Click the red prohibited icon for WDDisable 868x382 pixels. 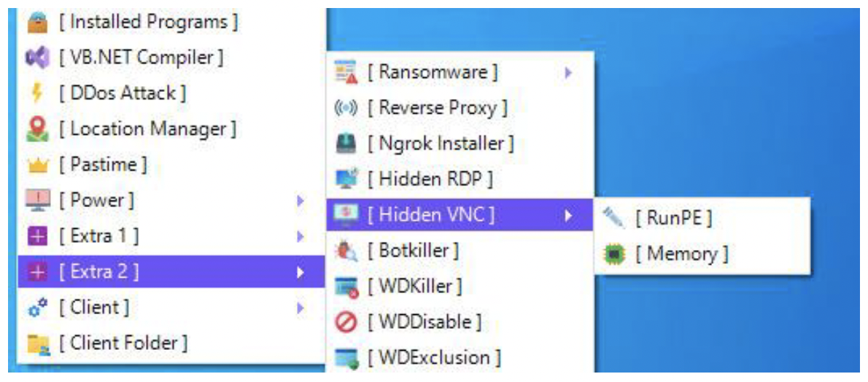[347, 322]
